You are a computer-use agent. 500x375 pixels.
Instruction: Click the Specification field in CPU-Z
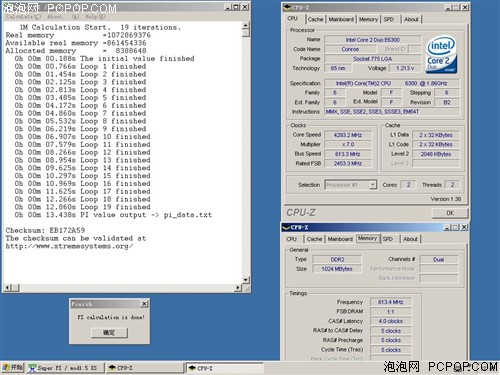pos(392,83)
